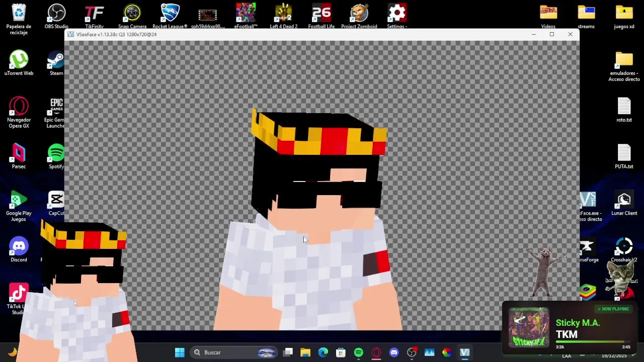Image resolution: width=644 pixels, height=362 pixels.
Task: Open the Videos folder on desktop
Action: 548,17
